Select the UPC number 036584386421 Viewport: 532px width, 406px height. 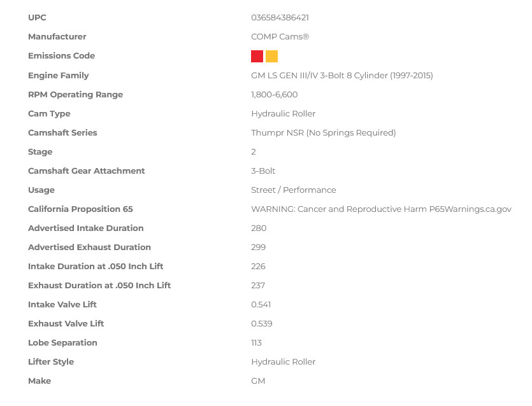(280, 18)
